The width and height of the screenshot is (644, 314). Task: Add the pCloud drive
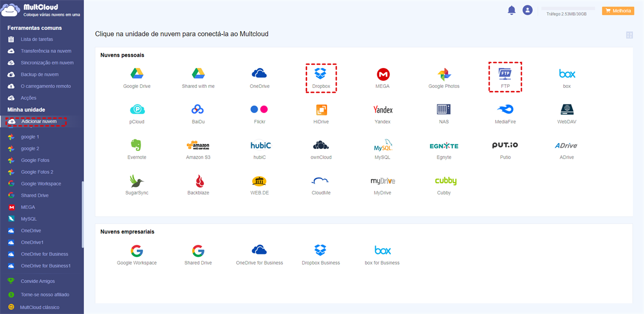pos(137,114)
